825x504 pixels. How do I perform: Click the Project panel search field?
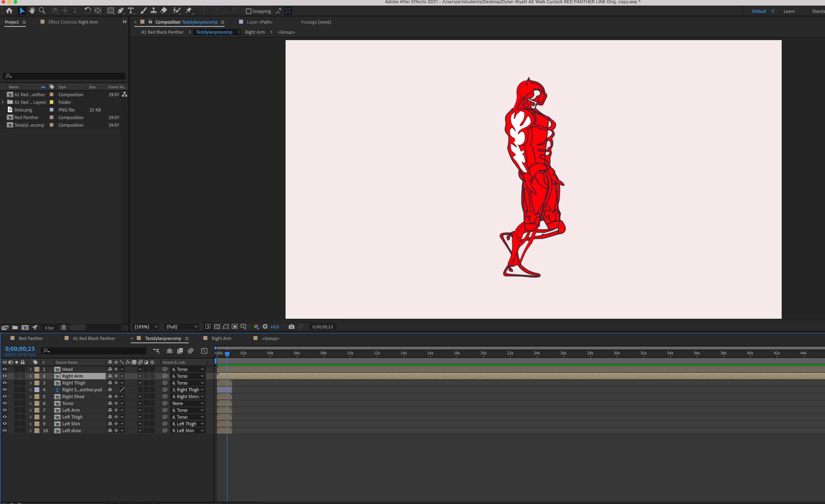tap(67, 76)
